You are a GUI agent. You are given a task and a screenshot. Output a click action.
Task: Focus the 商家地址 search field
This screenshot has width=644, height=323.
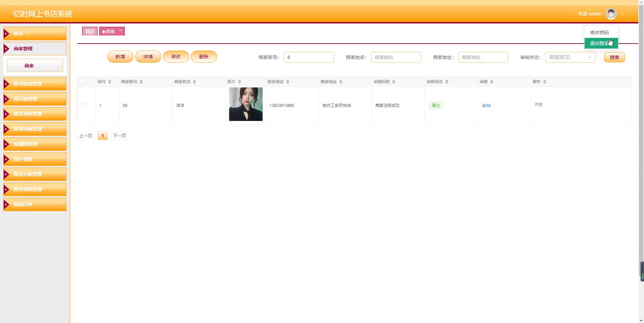click(x=483, y=57)
